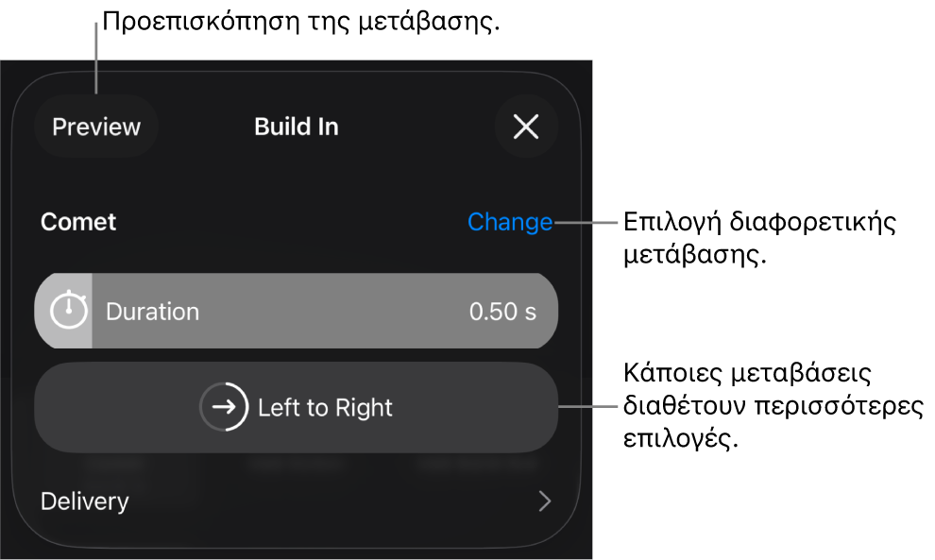
Task: Click the Delivery label
Action: pos(85,501)
